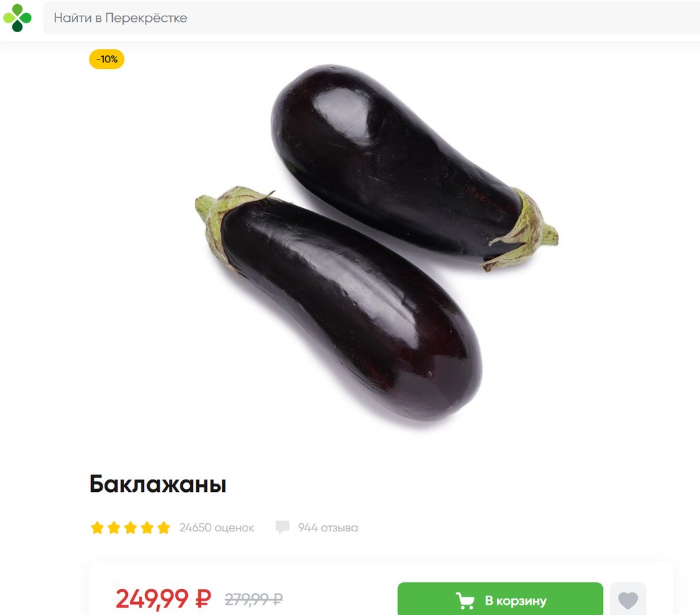This screenshot has height=615, width=700.
Task: Click the 'В корзину' button label
Action: pyautogui.click(x=515, y=601)
